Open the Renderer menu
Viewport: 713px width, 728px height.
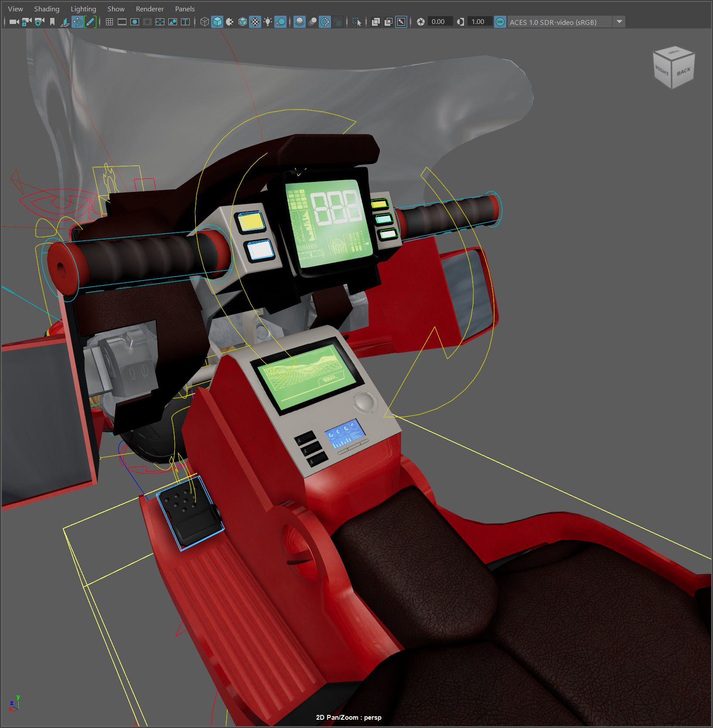(x=150, y=9)
